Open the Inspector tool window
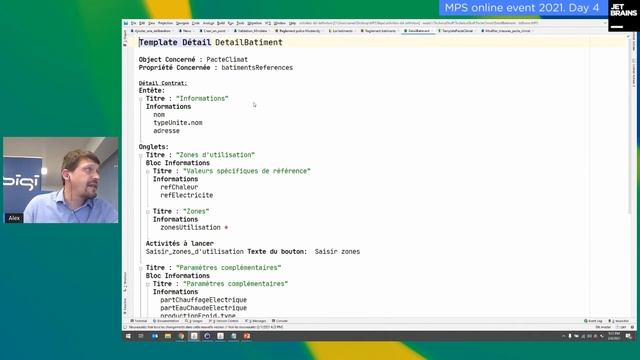This screenshot has height=360, width=640. tap(619, 321)
